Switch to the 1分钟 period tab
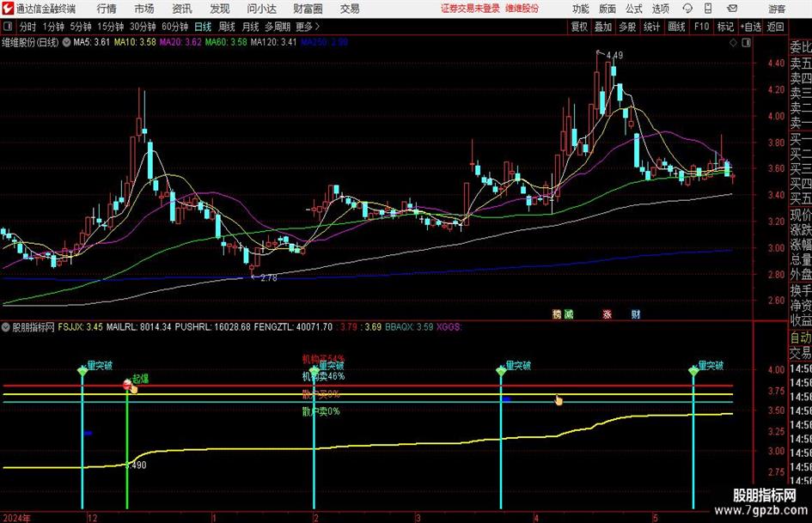 pyautogui.click(x=53, y=27)
